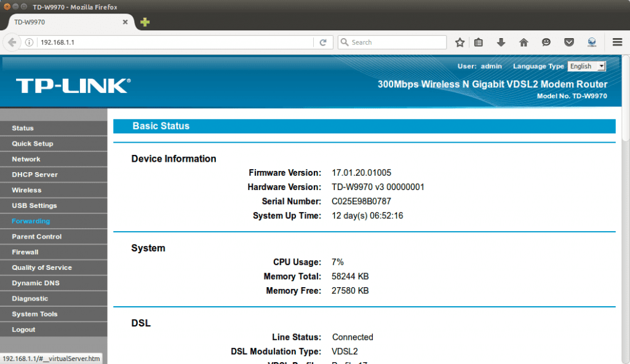Open the Status menu item
Screen dimensions: 630x364
[x=54, y=128]
